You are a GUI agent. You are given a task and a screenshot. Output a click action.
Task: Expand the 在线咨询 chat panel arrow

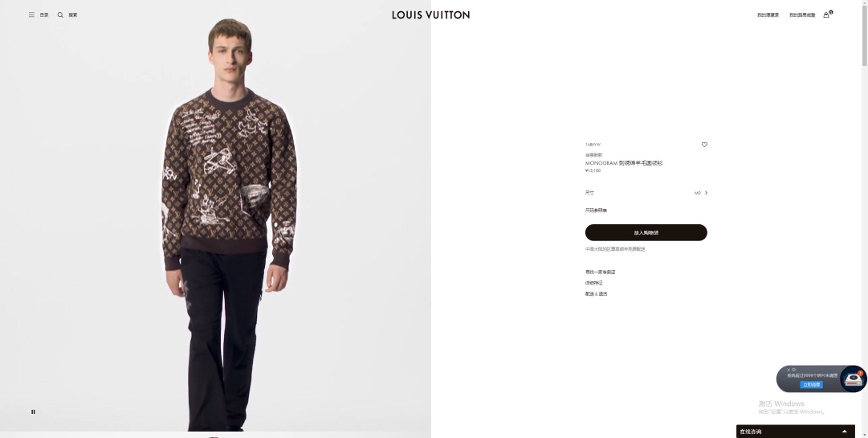pos(844,432)
